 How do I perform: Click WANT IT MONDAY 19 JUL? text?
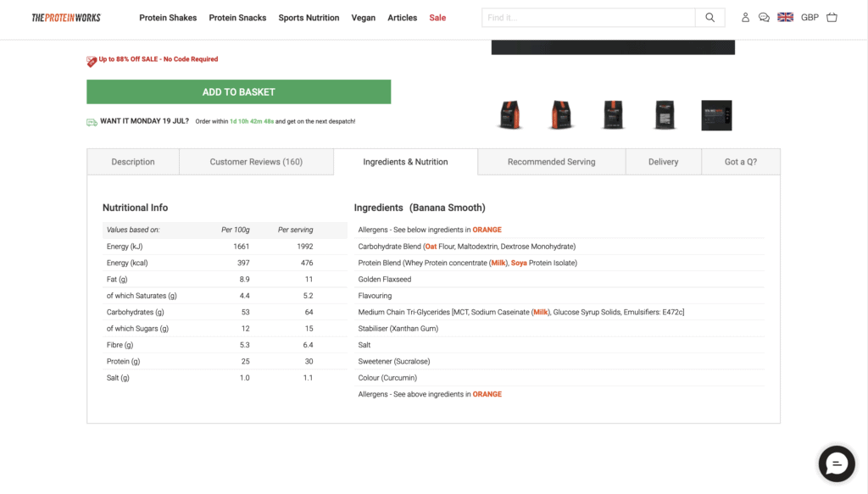point(144,121)
